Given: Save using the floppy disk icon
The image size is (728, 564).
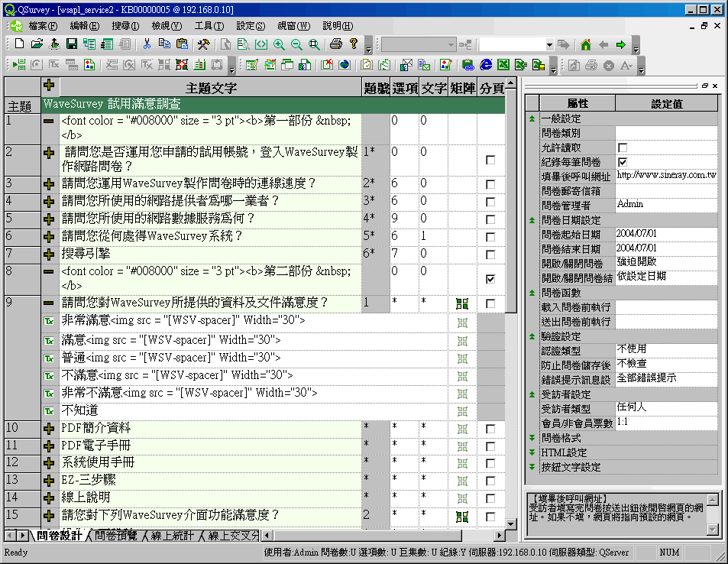Looking at the screenshot, I should (72, 44).
